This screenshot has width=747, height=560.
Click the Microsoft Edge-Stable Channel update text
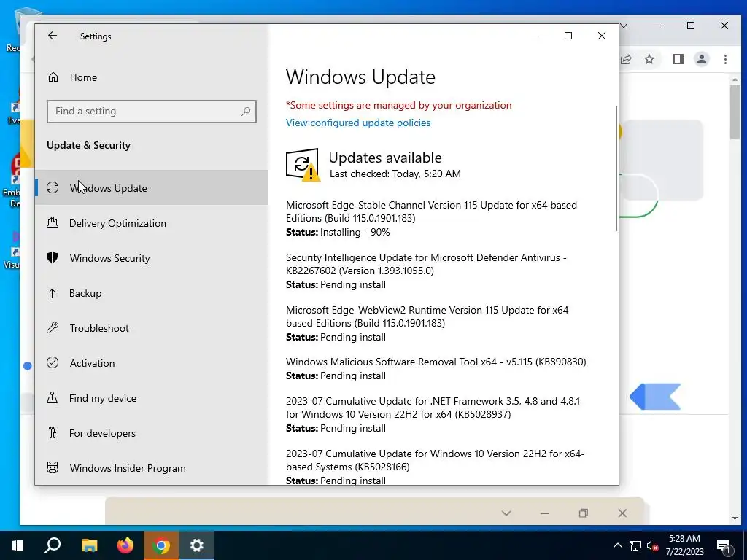(431, 211)
